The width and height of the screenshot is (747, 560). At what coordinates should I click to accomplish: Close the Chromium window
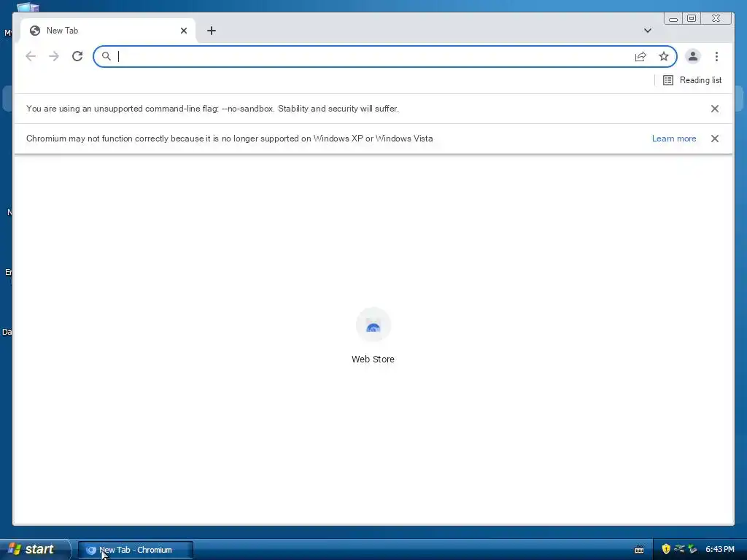(716, 18)
